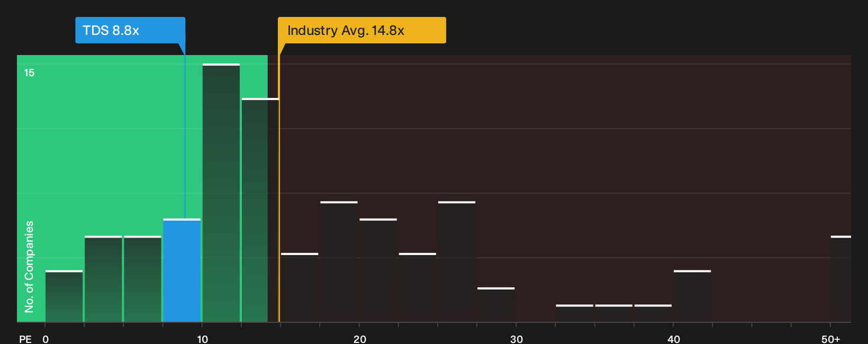Select the dark bar starting at PE 40
This screenshot has width=868, height=344.
(x=692, y=296)
